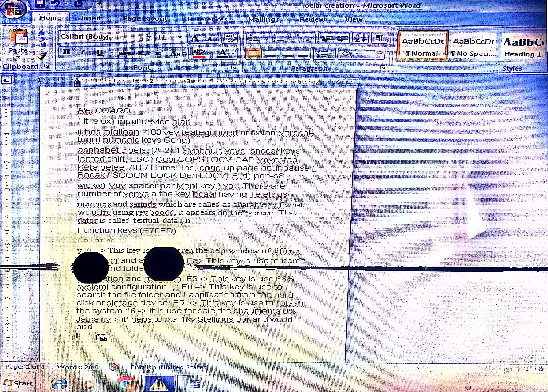Screen dimensions: 548x392
Task: Click the Sort A-Z icon
Action: coord(360,38)
